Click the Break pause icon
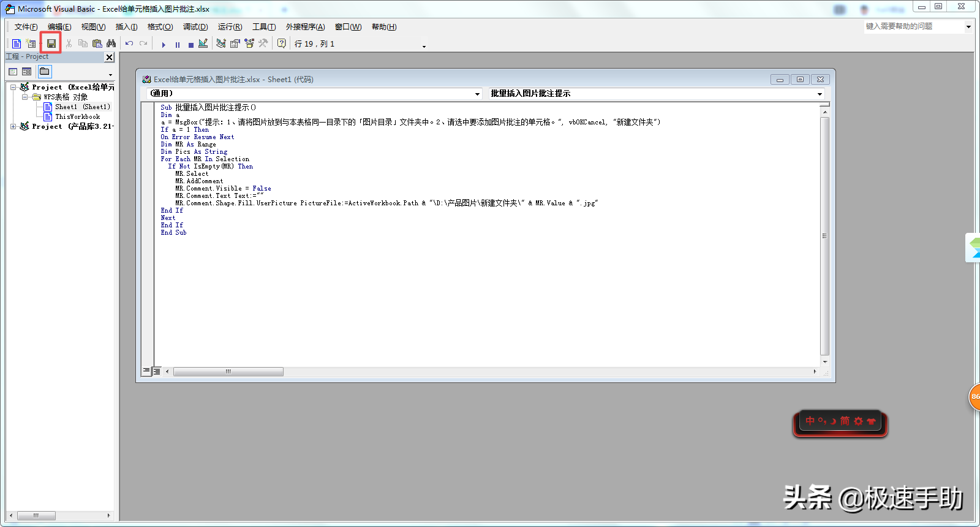 [x=178, y=44]
